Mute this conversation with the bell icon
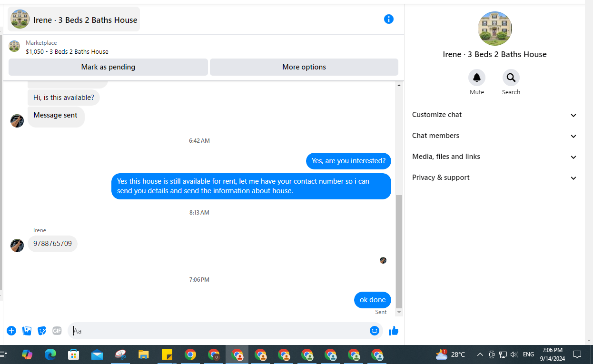The image size is (593, 364). [477, 78]
